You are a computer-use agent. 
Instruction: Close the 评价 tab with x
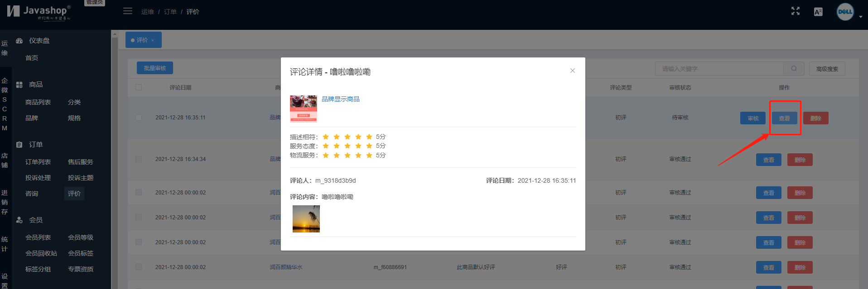point(153,40)
